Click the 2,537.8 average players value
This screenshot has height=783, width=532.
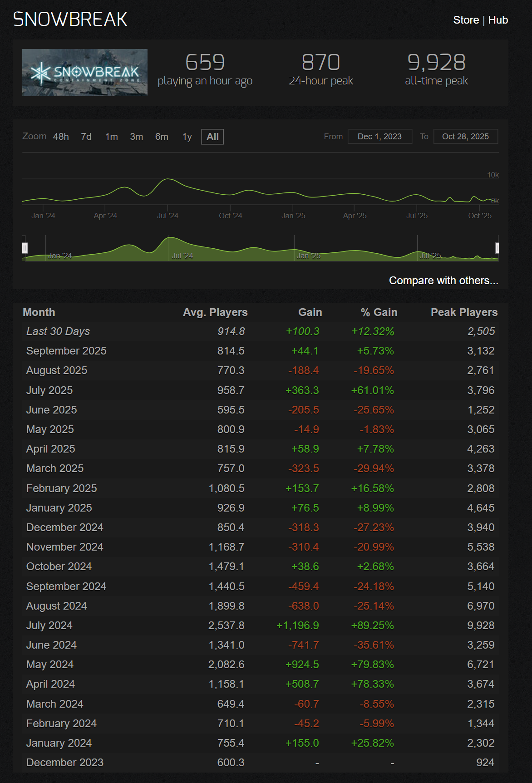pyautogui.click(x=227, y=625)
